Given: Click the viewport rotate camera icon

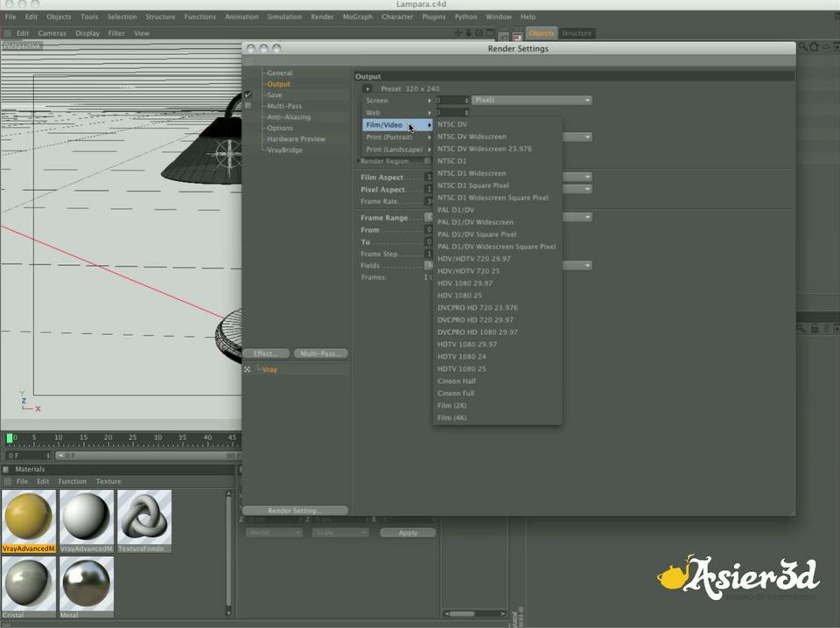Looking at the screenshot, I should [x=479, y=33].
